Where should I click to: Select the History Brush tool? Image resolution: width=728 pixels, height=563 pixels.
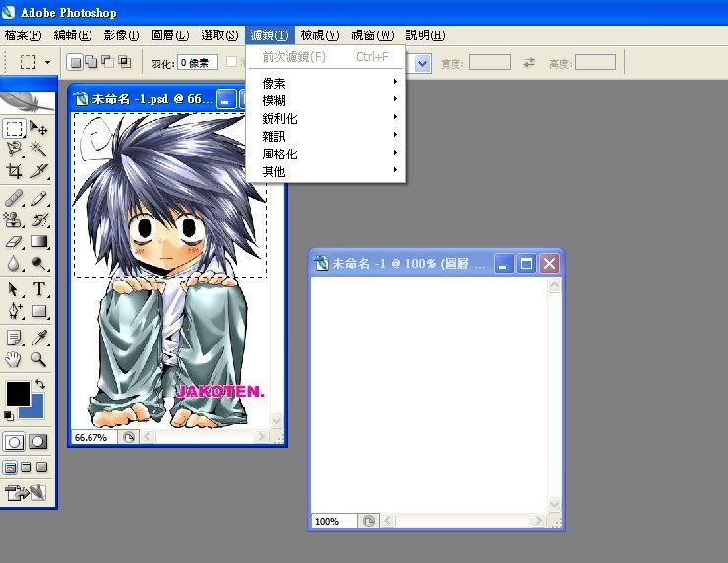39,219
